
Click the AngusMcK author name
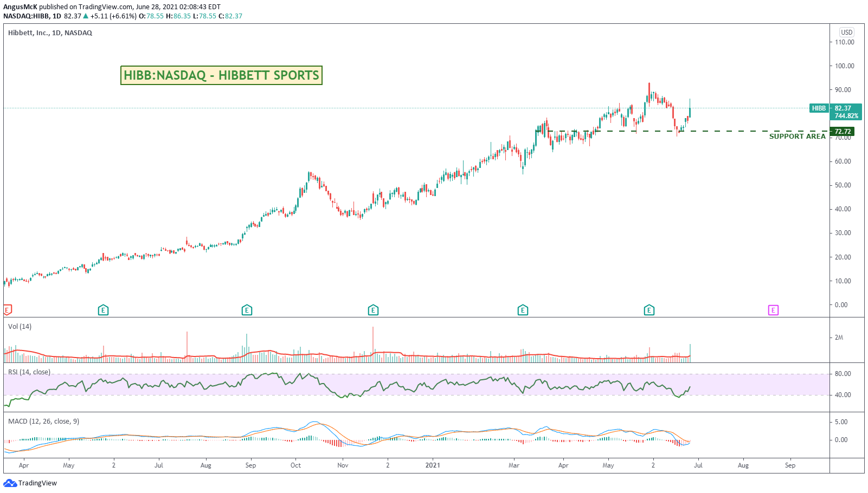(x=21, y=7)
